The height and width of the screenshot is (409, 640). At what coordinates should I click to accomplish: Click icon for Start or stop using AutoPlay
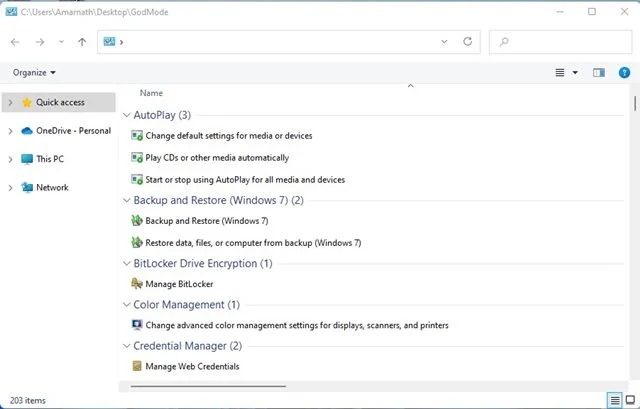tap(137, 180)
